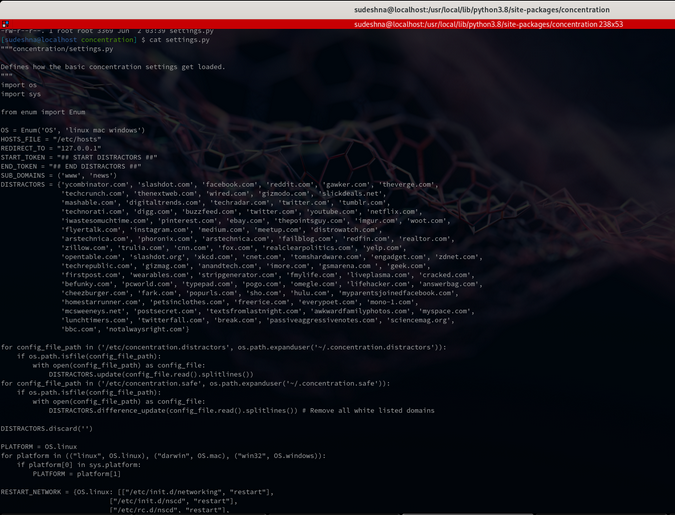675x515 pixels.
Task: Open the terminal grouping icon menu
Action: 5,24
